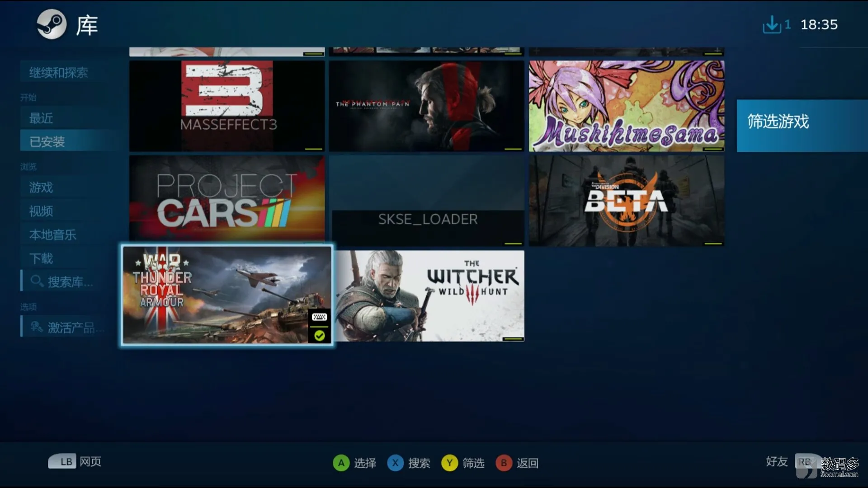Click the keyboard icon on War Thunder tile
868x488 pixels.
click(x=320, y=317)
